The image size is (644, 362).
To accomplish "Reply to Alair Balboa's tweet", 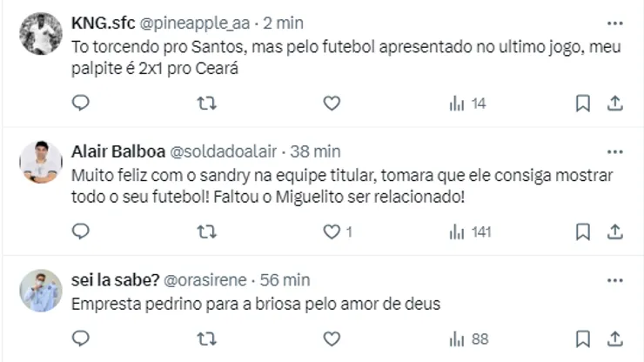I will tap(80, 231).
